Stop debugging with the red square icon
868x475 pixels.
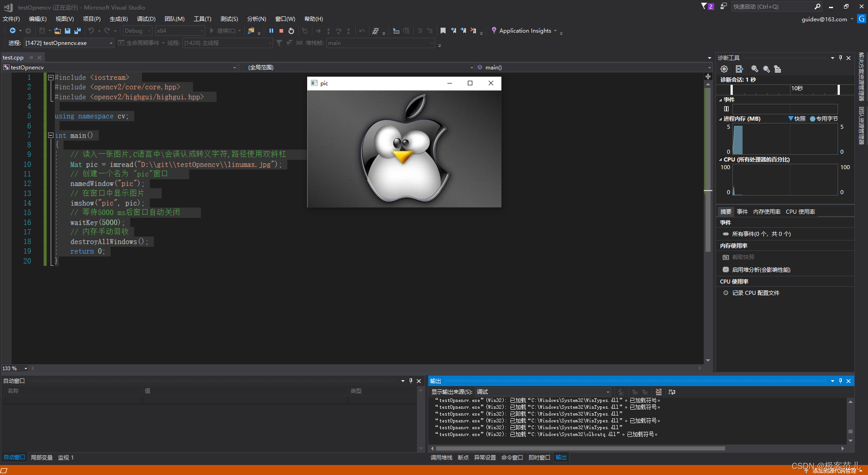click(281, 31)
